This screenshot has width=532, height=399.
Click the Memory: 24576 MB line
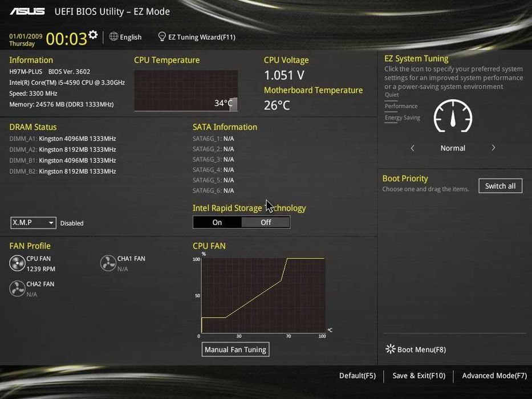62,104
